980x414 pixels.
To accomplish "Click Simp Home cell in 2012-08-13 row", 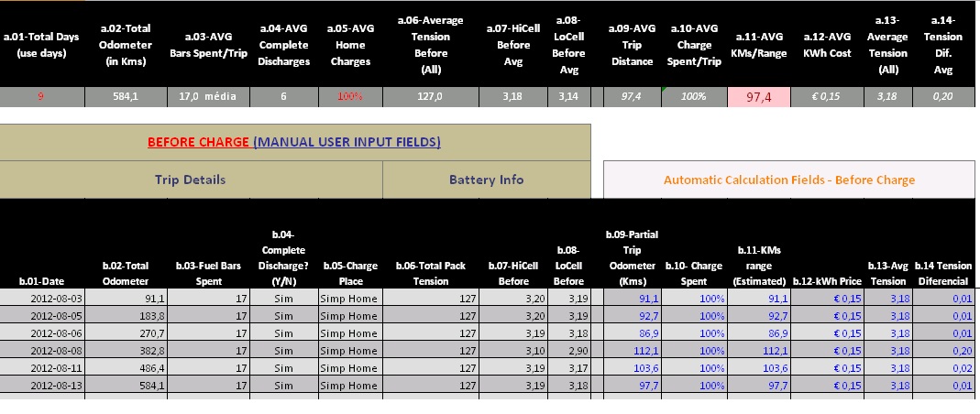I will pos(349,386).
